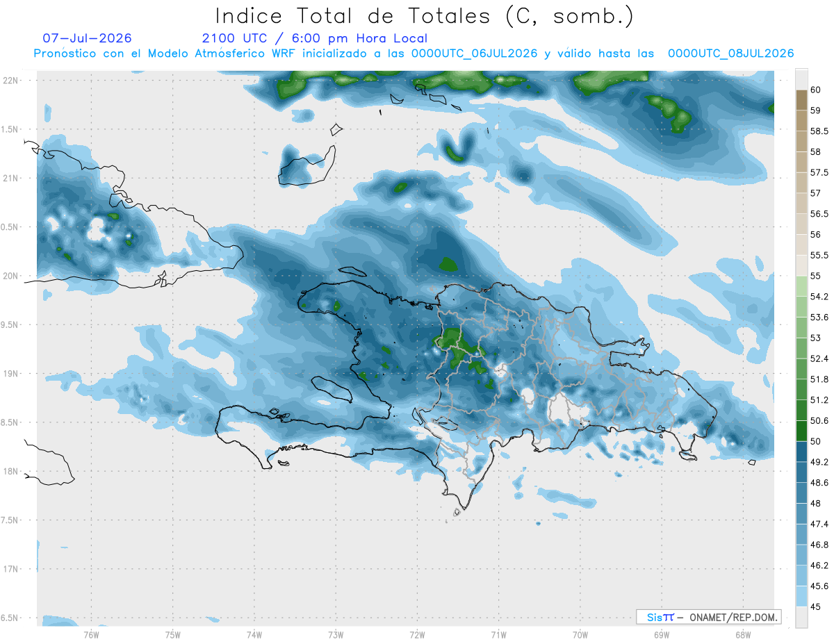Screen dimensions: 834x644
Task: Click the time text "2100 UTC / 6:00 pm Hora Local"
Action: [x=315, y=38]
